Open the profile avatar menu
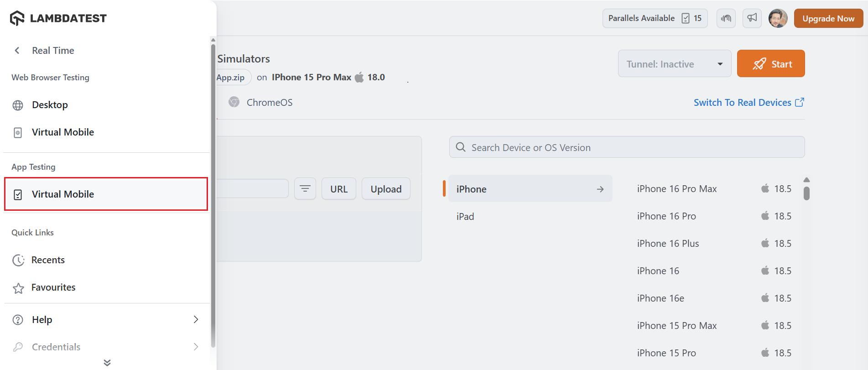The height and width of the screenshot is (370, 868). click(x=778, y=18)
